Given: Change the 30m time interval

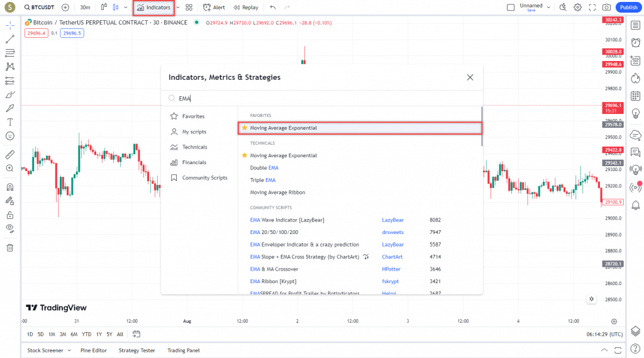Looking at the screenshot, I should pos(85,8).
